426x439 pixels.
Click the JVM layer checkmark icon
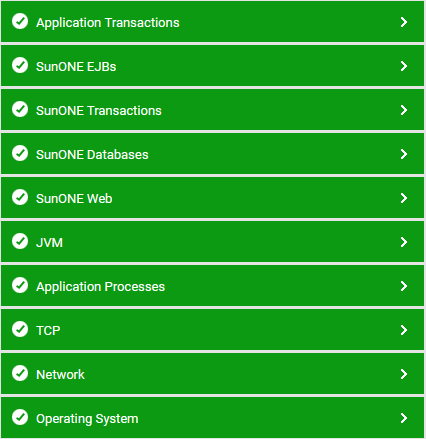(x=20, y=241)
